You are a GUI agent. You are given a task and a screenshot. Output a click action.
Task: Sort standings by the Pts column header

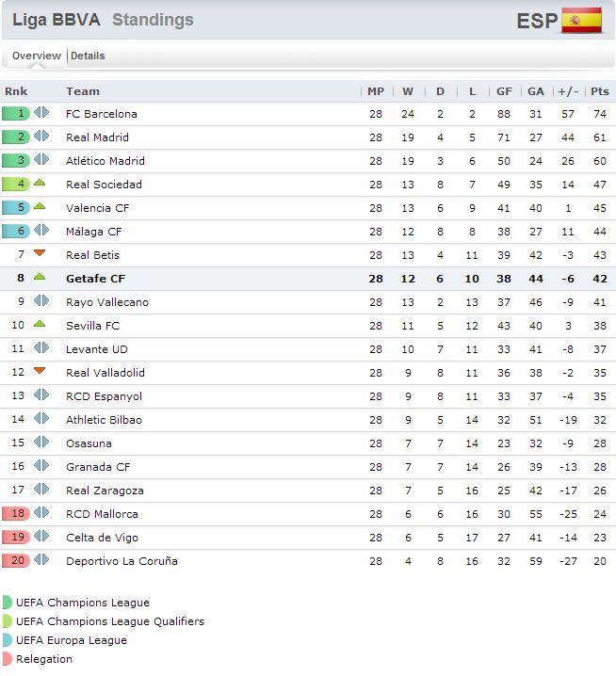[600, 91]
